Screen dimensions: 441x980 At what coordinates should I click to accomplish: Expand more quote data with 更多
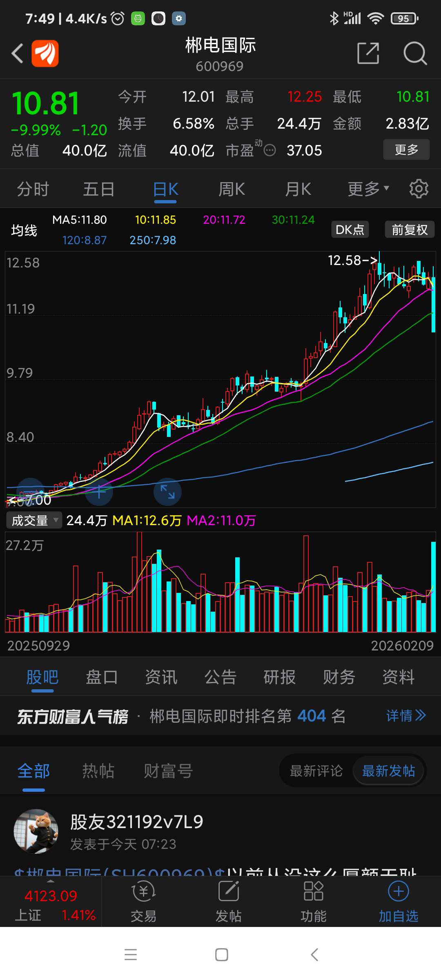coord(406,149)
